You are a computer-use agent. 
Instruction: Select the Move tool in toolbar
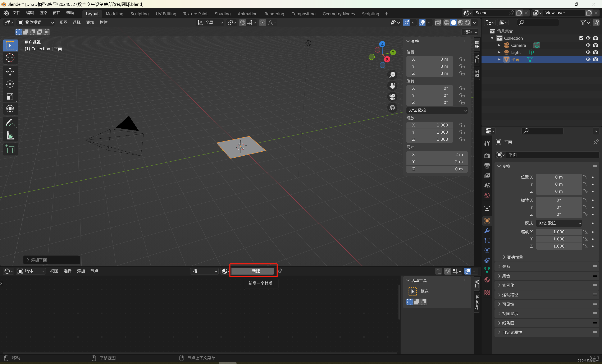tap(9, 71)
